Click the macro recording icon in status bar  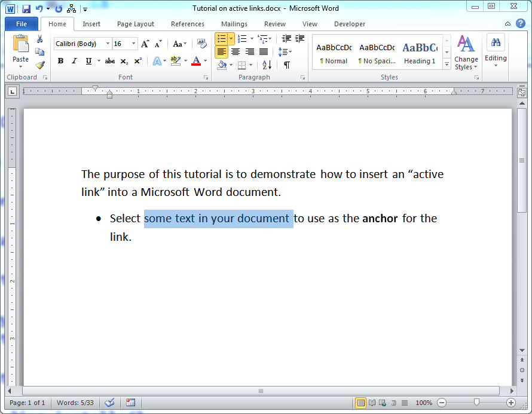[131, 403]
